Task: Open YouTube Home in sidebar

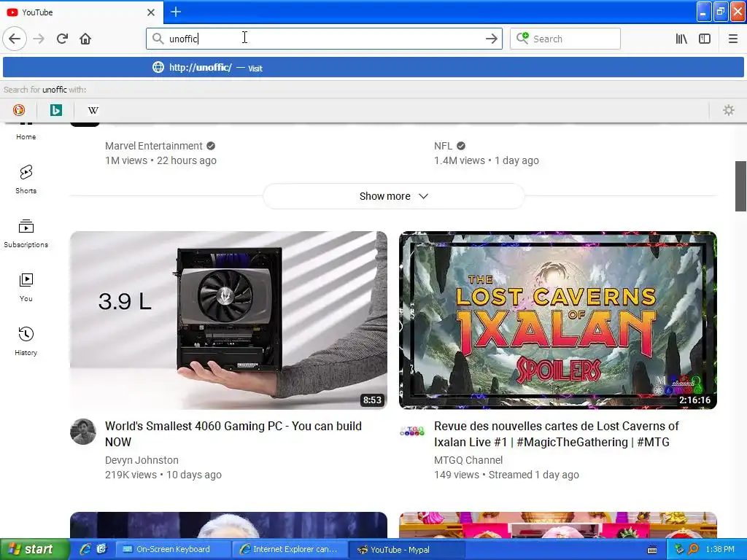Action: coord(26,131)
